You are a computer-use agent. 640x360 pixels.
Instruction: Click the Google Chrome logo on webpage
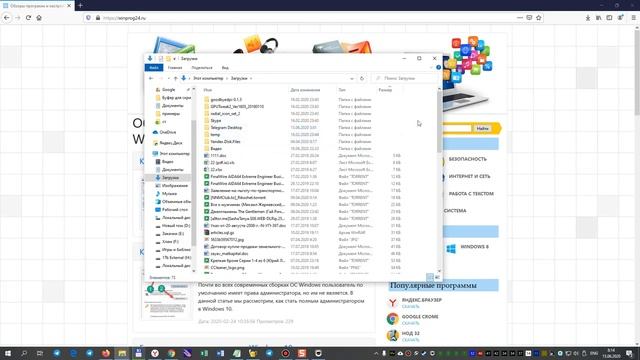pos(393,319)
